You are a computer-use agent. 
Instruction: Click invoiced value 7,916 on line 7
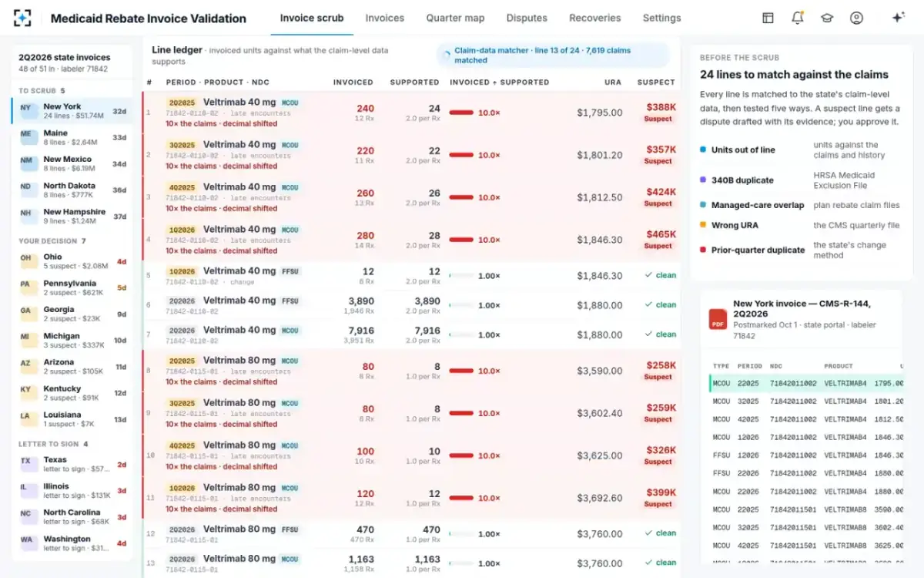361,330
